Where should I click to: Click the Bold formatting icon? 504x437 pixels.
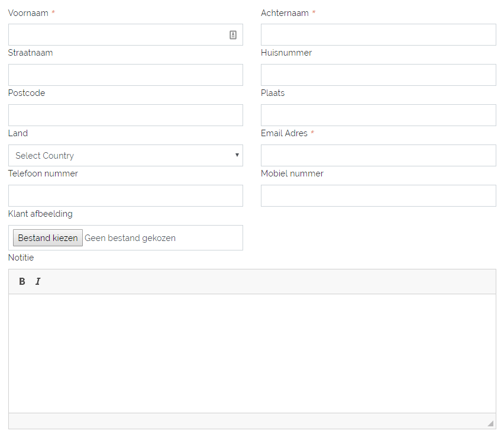(22, 282)
